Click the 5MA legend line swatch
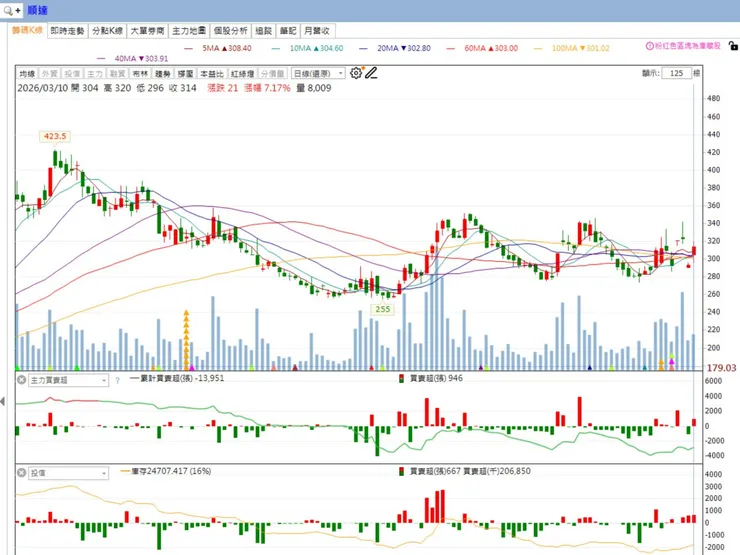The width and height of the screenshot is (740, 555). (189, 48)
